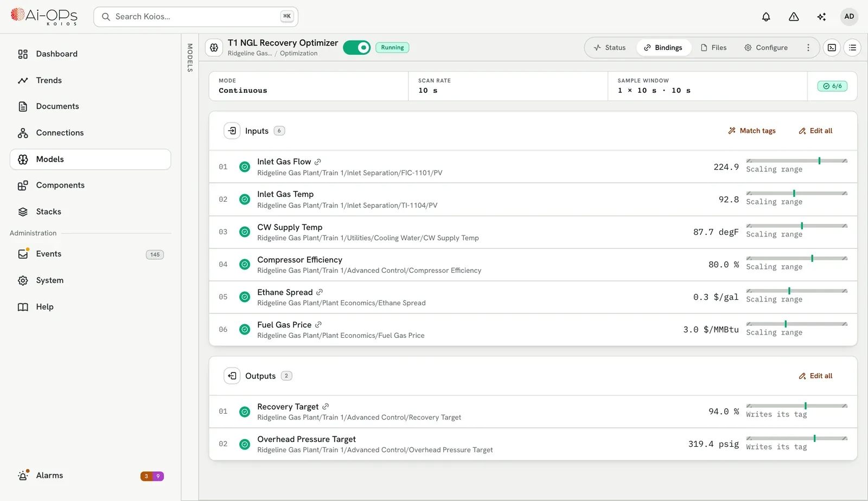
Task: Open the warning triangle alerts icon
Action: click(794, 17)
